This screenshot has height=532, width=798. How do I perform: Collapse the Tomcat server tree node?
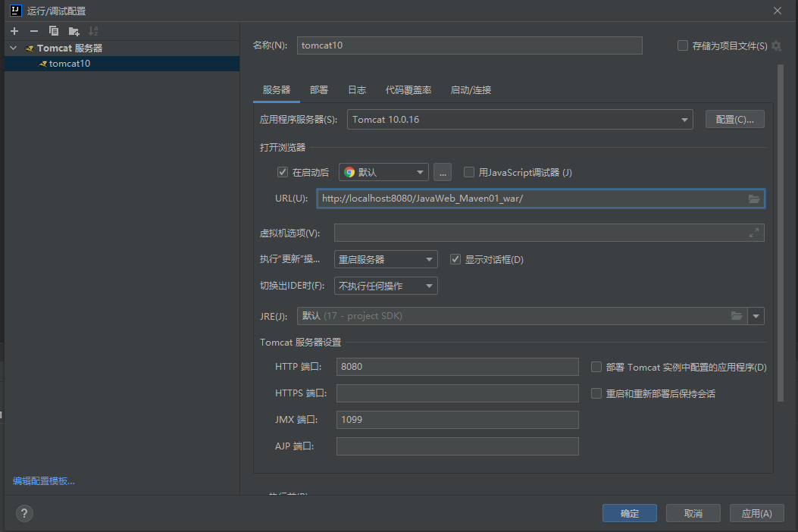14,48
